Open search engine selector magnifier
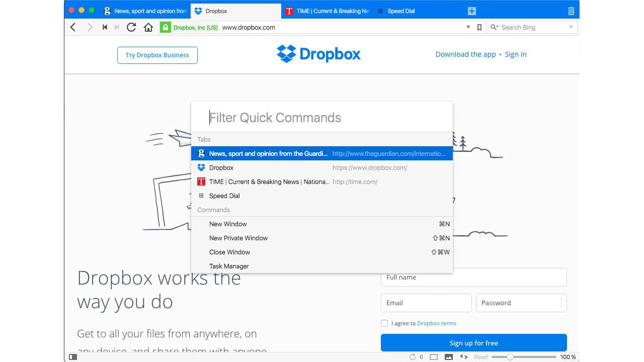The image size is (644, 362). [x=494, y=27]
